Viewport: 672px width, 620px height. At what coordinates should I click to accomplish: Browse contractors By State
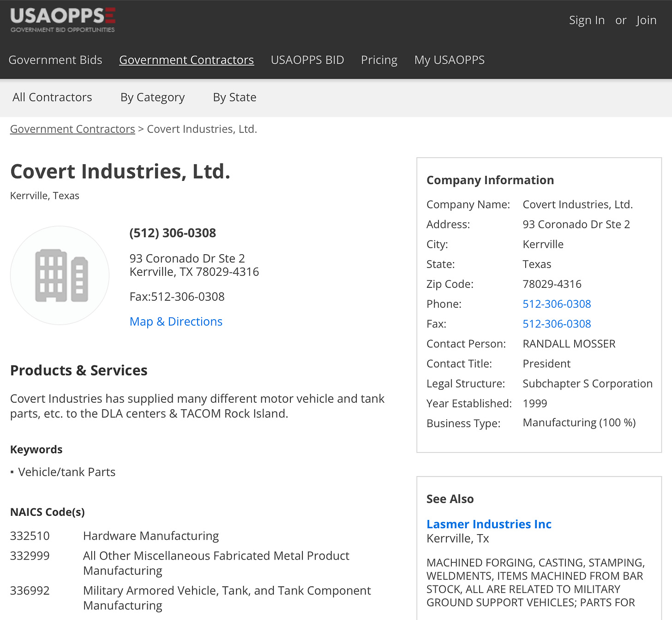point(234,97)
